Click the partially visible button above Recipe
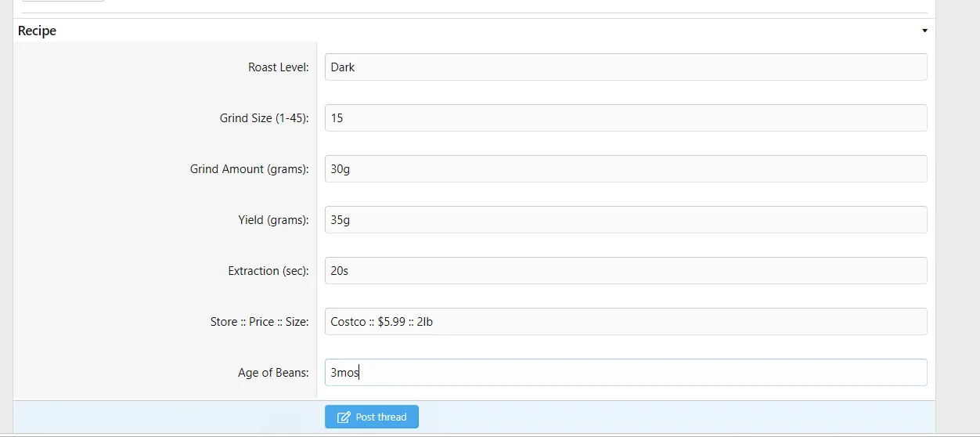This screenshot has width=980, height=437. pos(63,1)
